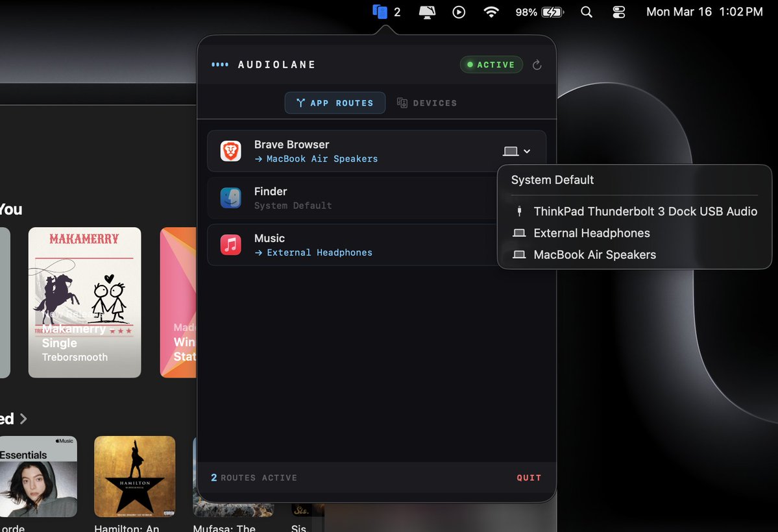This screenshot has height=532, width=778.
Task: Choose ThinkPad Thunderbolt 3 Dock USB Audio
Action: pos(635,212)
